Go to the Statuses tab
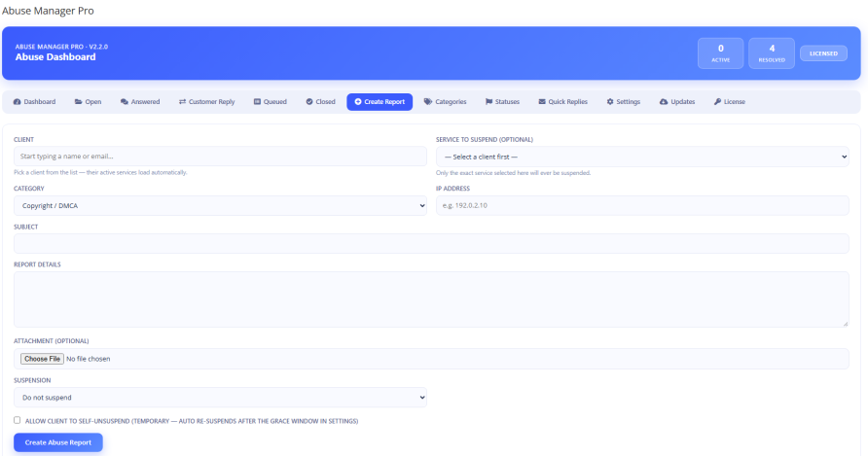Viewport: 868px width, 456px height. pyautogui.click(x=502, y=102)
